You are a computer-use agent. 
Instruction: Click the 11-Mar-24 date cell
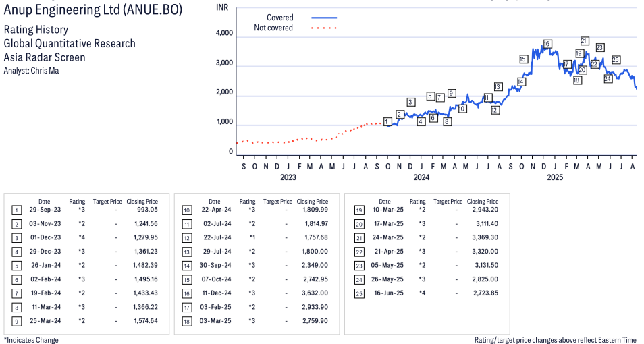(x=47, y=308)
